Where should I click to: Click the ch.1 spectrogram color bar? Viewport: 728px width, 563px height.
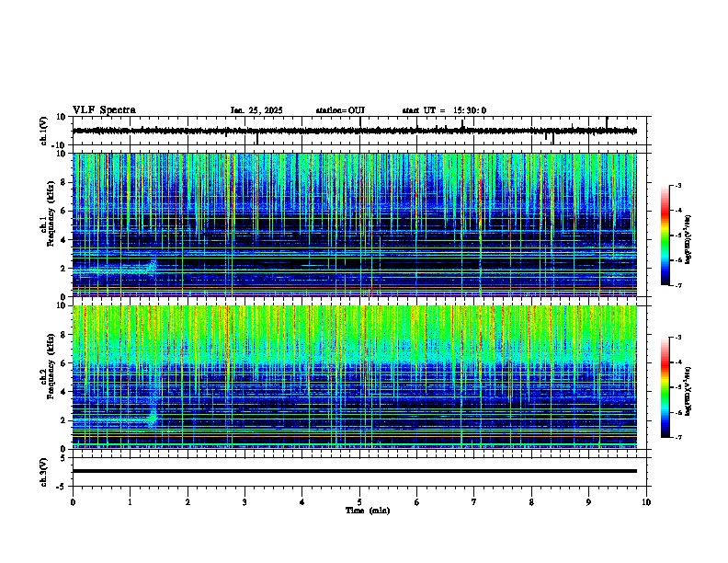[x=665, y=235]
